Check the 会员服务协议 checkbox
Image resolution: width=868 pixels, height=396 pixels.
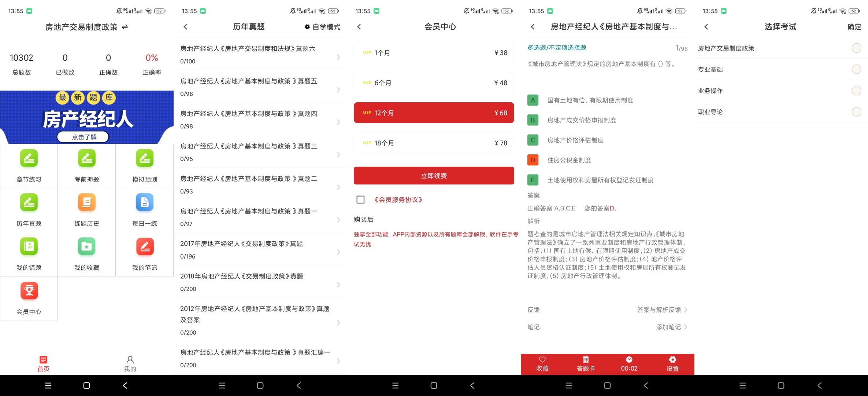360,199
